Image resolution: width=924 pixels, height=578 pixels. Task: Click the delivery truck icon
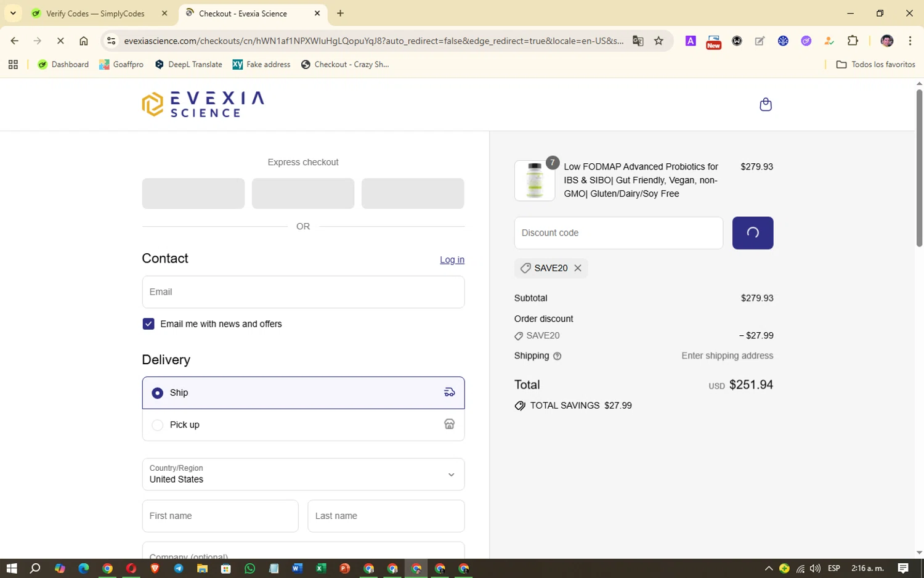(x=450, y=393)
